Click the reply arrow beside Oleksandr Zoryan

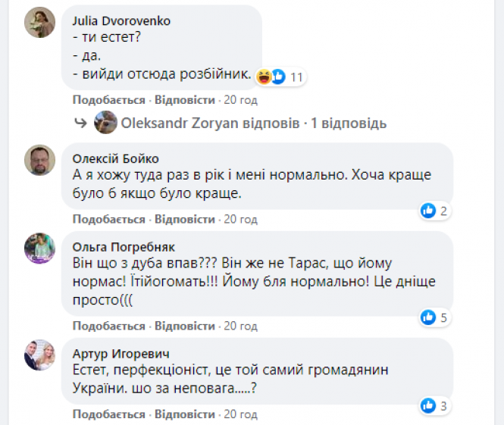click(x=80, y=123)
